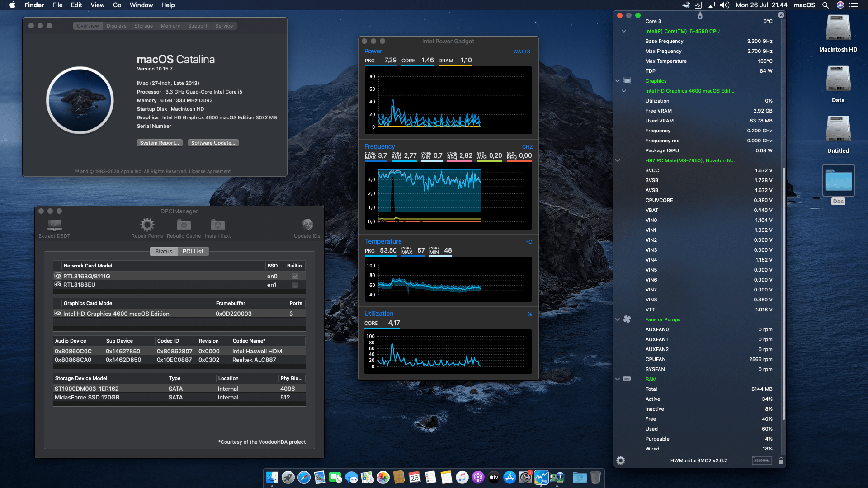The image size is (868, 488).
Task: Open Spotlight search in menu bar
Action: coord(826,5)
